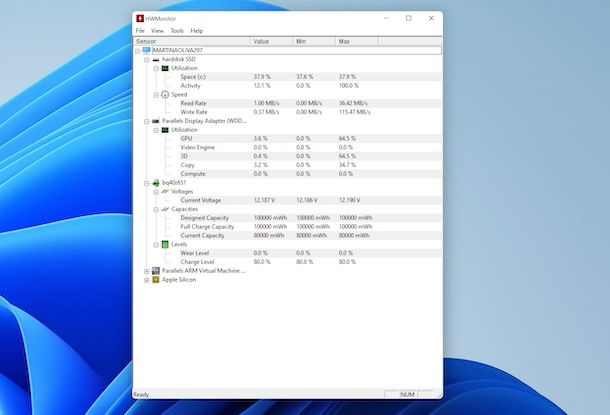Click the Max column header
The height and width of the screenshot is (415, 610).
(x=356, y=41)
